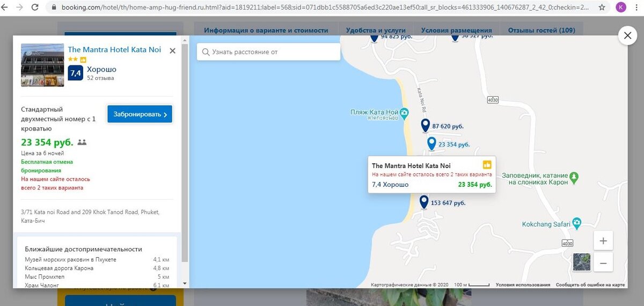
Task: Click the thumbs-up badge in map popup
Action: click(487, 165)
